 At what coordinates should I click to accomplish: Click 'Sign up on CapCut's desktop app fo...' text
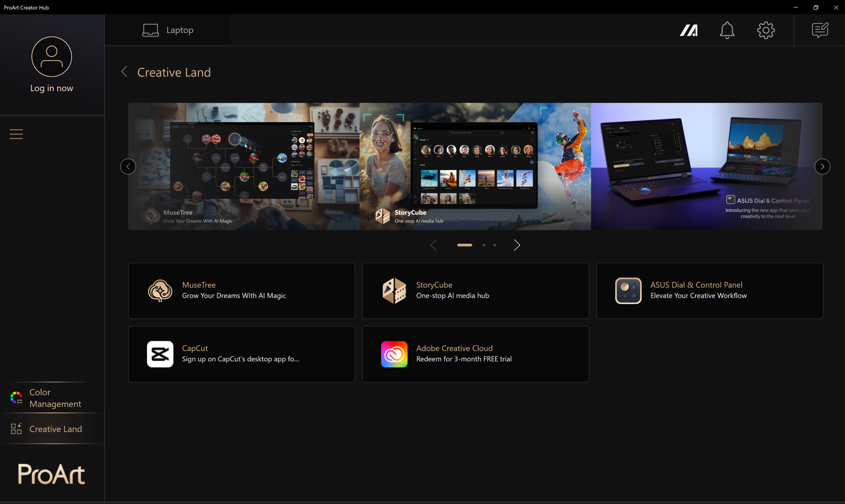pos(240,359)
